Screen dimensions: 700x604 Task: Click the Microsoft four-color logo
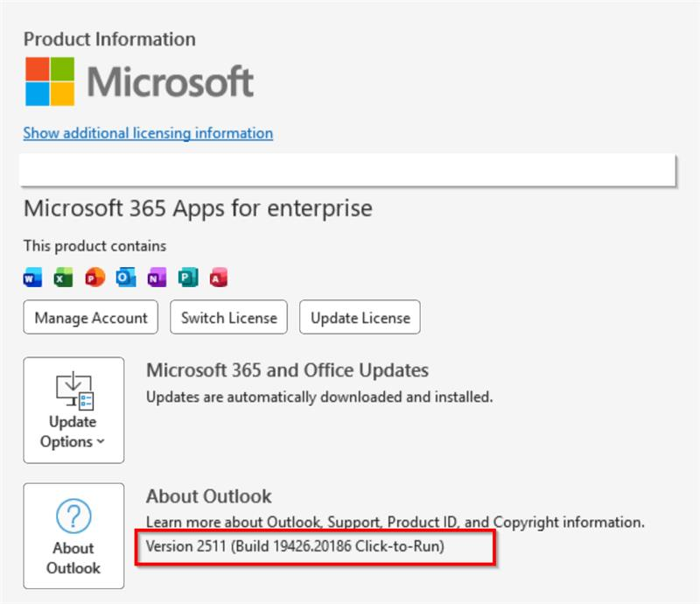coord(50,81)
